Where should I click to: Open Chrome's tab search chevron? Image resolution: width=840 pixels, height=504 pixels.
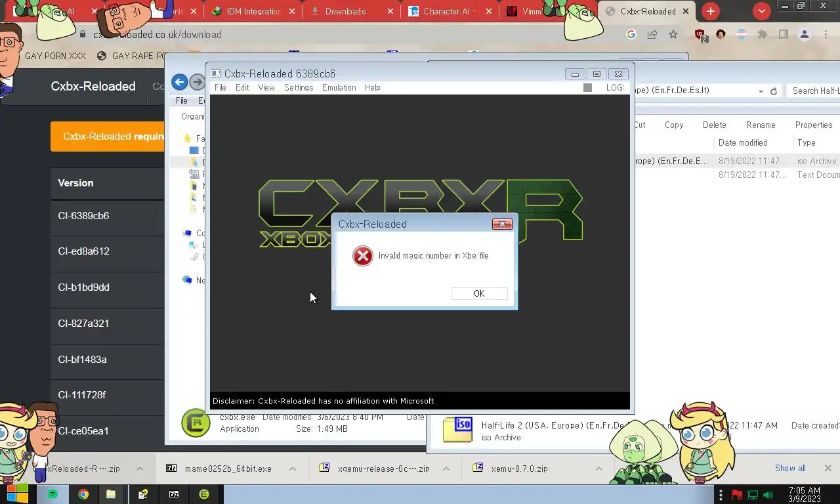click(x=761, y=11)
